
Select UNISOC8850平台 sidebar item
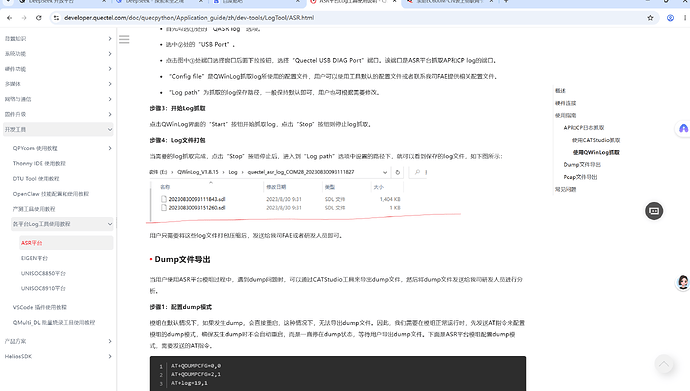[43, 273]
